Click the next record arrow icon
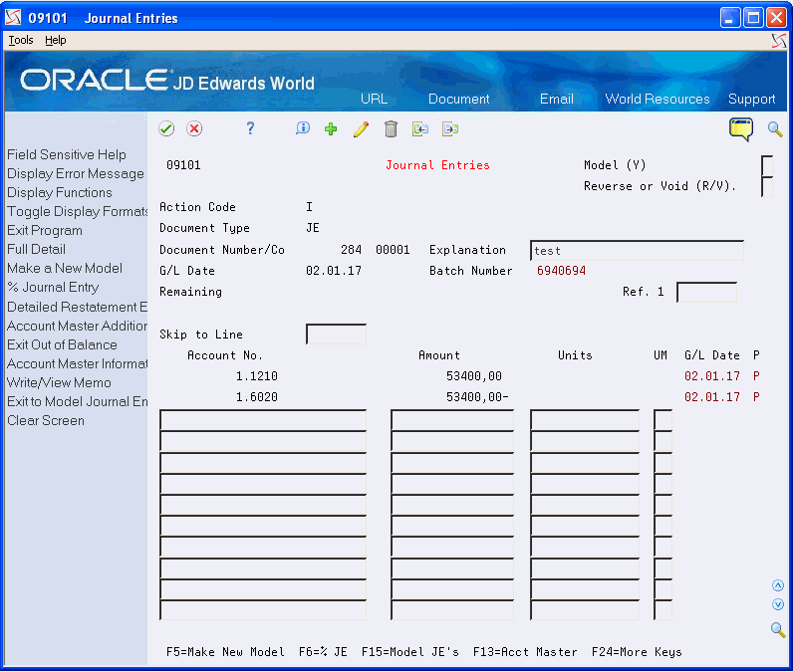The width and height of the screenshot is (793, 672). tap(449, 128)
